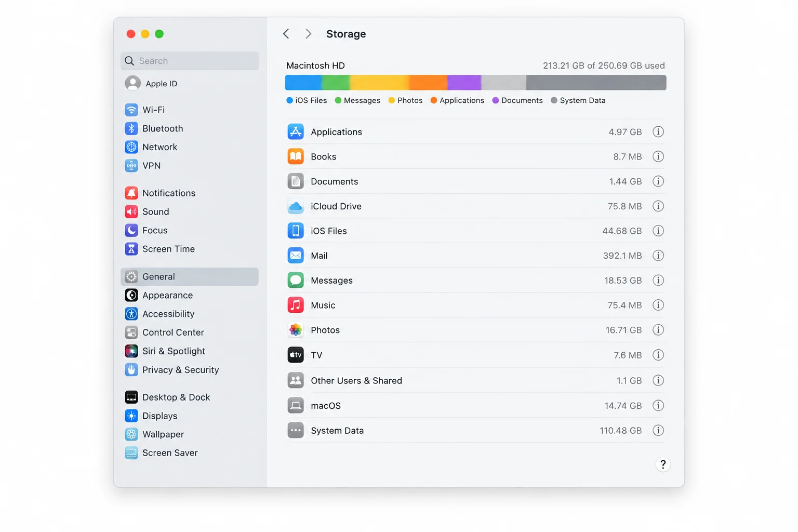
Task: Select Notifications in the sidebar
Action: pyautogui.click(x=190, y=193)
